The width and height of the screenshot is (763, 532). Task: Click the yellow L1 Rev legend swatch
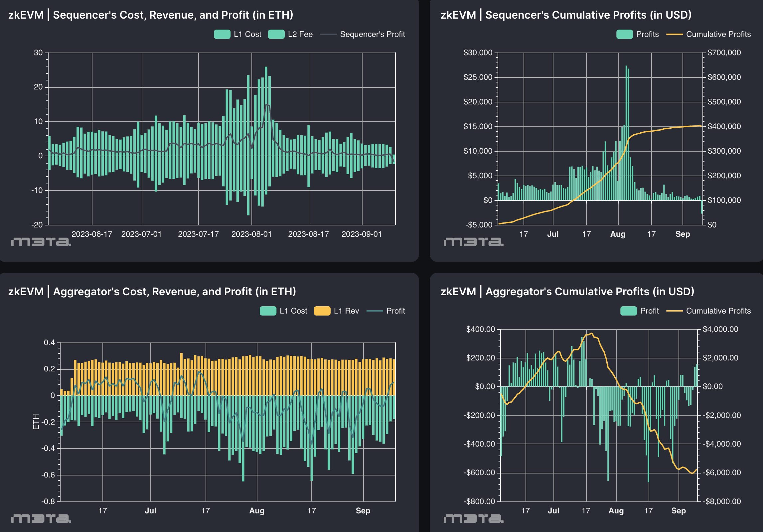(322, 311)
